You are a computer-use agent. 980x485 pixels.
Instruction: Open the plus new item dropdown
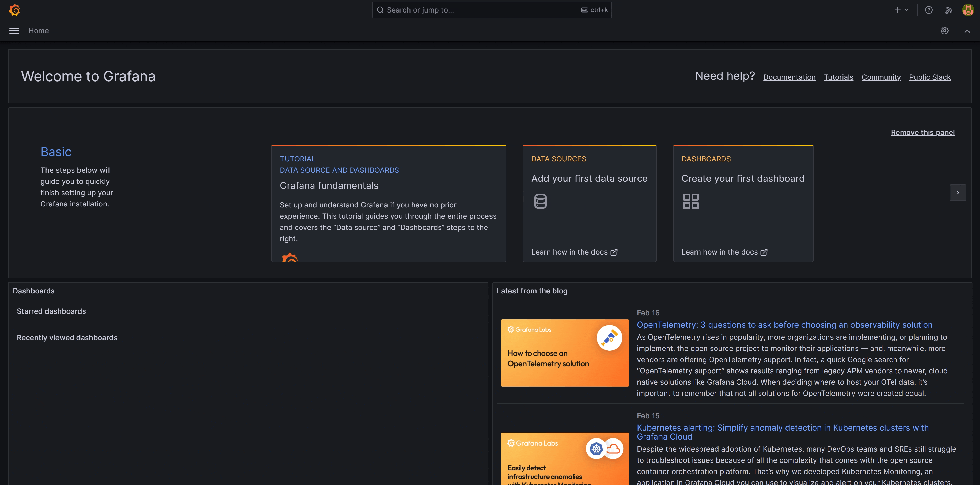pos(901,10)
